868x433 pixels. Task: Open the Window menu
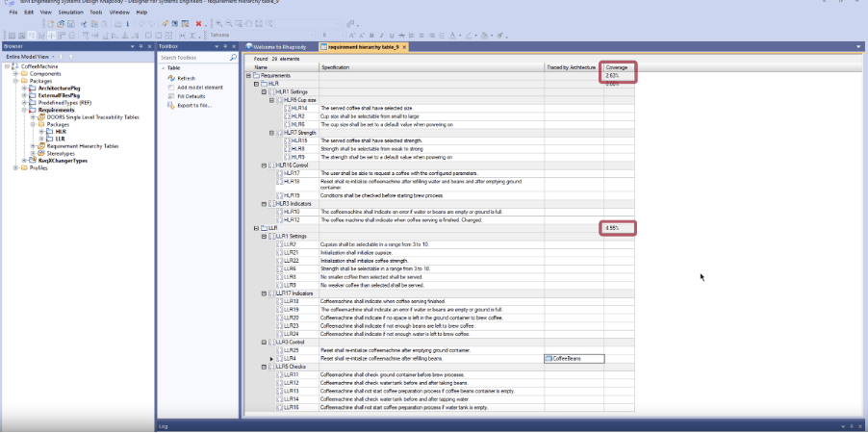119,12
